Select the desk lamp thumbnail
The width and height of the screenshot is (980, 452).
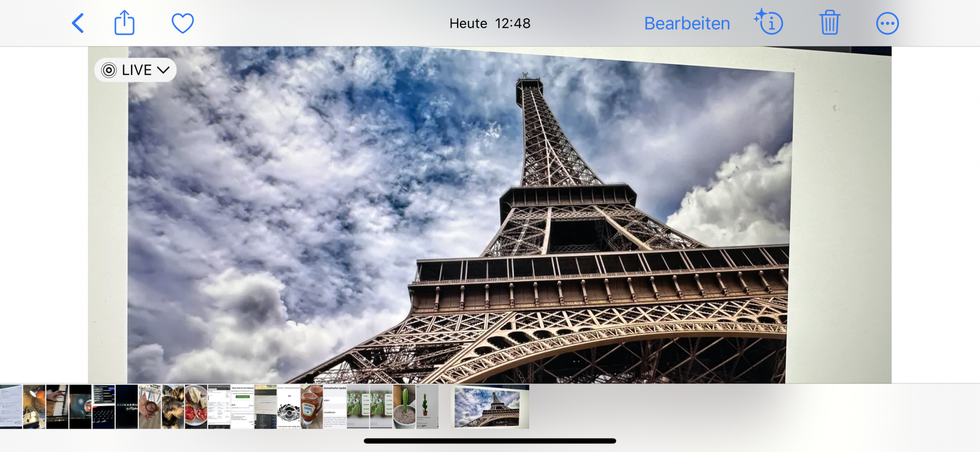point(34,407)
